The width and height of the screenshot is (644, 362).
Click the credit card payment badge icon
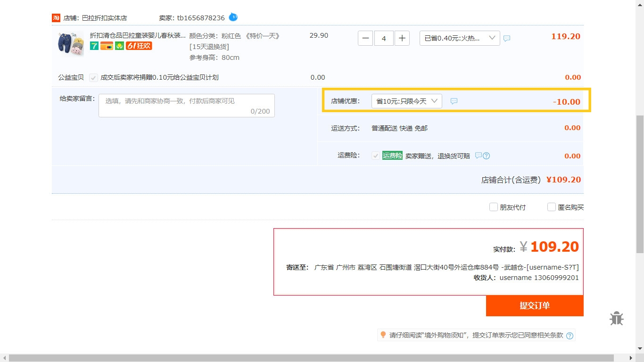tap(107, 46)
